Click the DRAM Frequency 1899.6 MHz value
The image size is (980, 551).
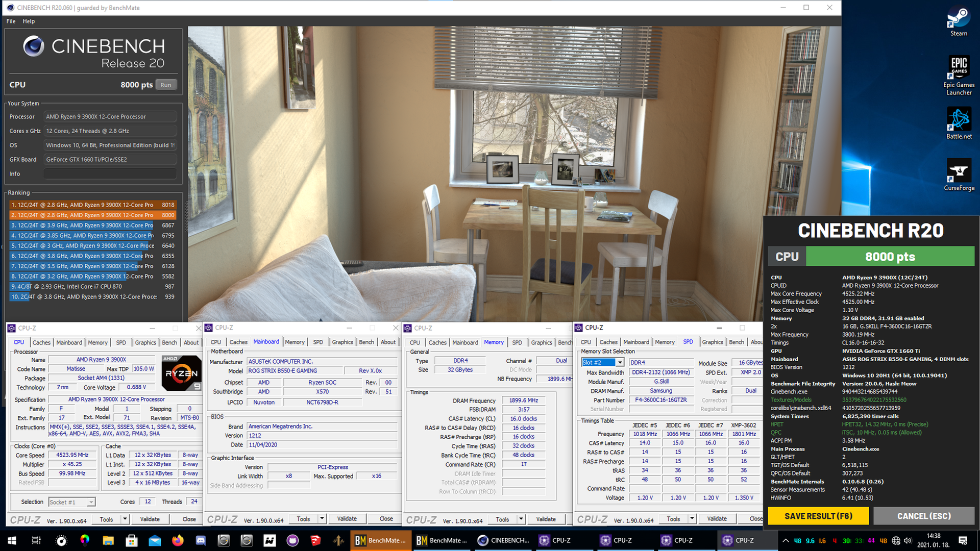pos(523,400)
